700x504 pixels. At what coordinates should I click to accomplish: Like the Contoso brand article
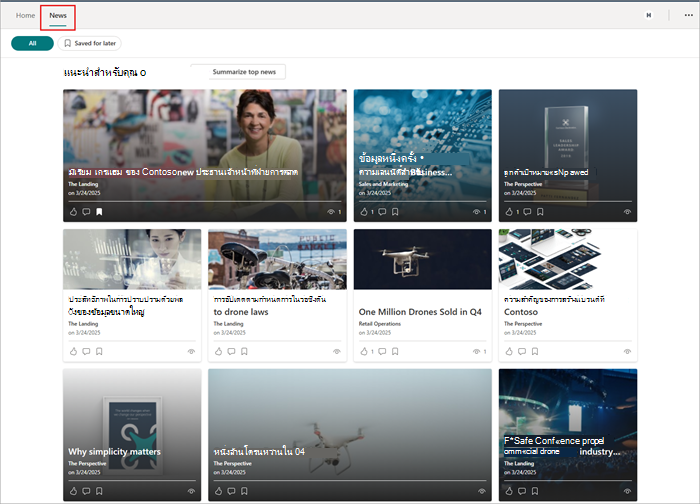tap(509, 351)
